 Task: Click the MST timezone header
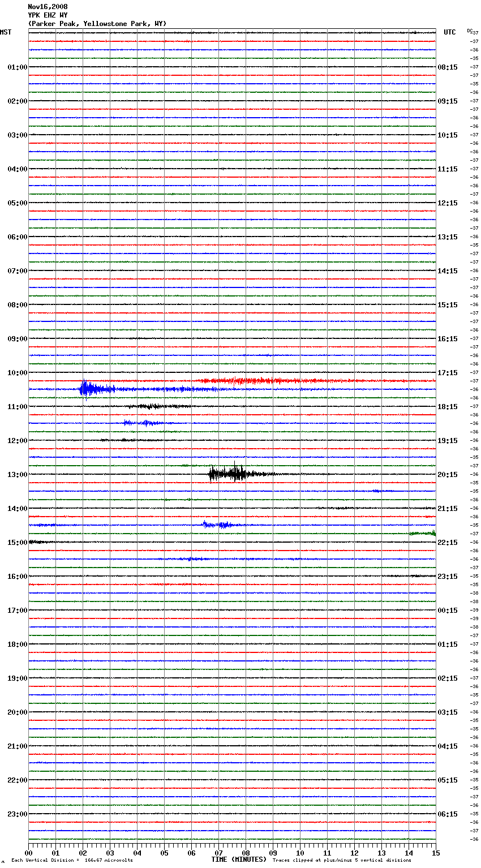pyautogui.click(x=6, y=32)
